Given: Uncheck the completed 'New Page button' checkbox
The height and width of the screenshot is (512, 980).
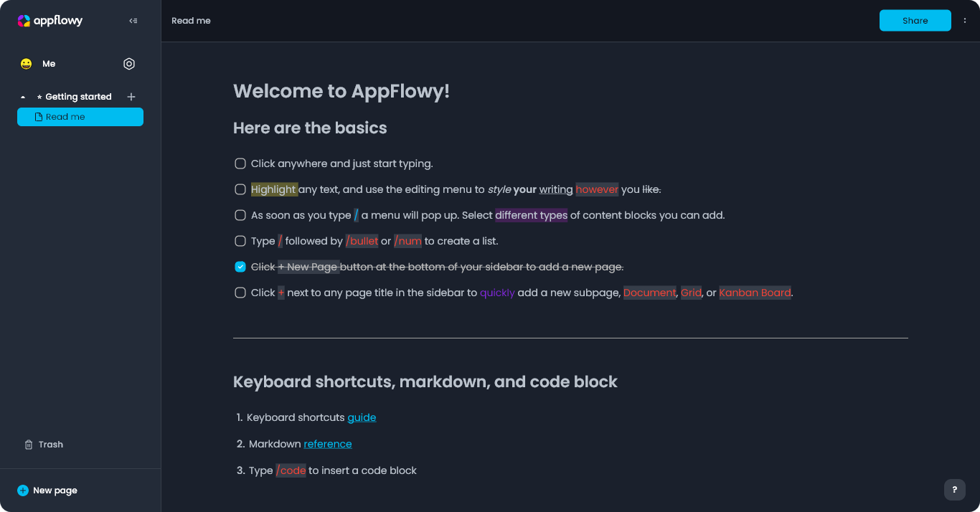Looking at the screenshot, I should point(240,267).
